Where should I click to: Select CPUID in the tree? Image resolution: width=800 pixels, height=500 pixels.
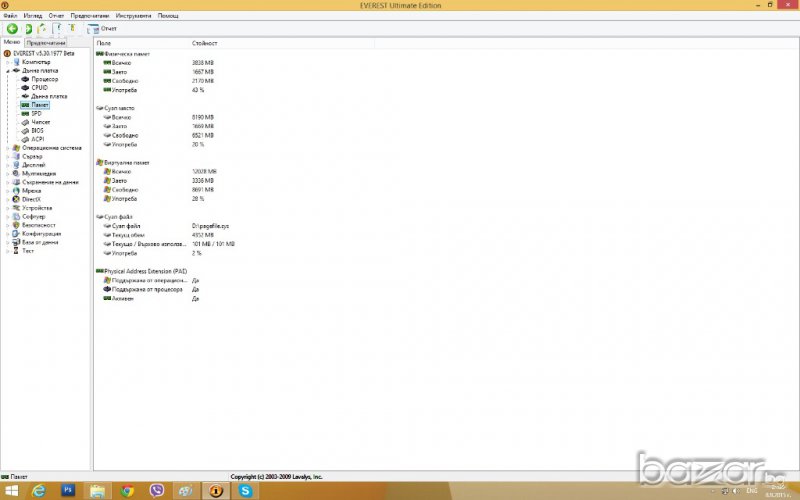pyautogui.click(x=40, y=88)
